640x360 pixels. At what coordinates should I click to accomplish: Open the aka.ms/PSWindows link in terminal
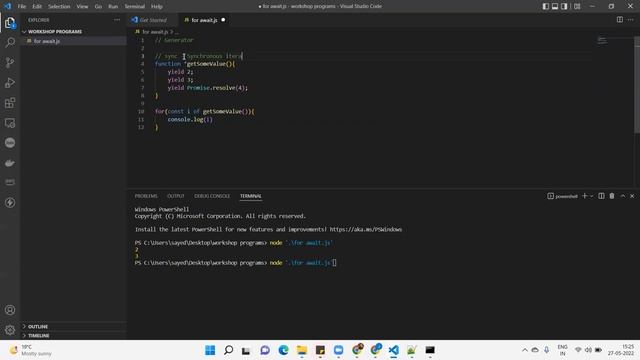coord(365,229)
